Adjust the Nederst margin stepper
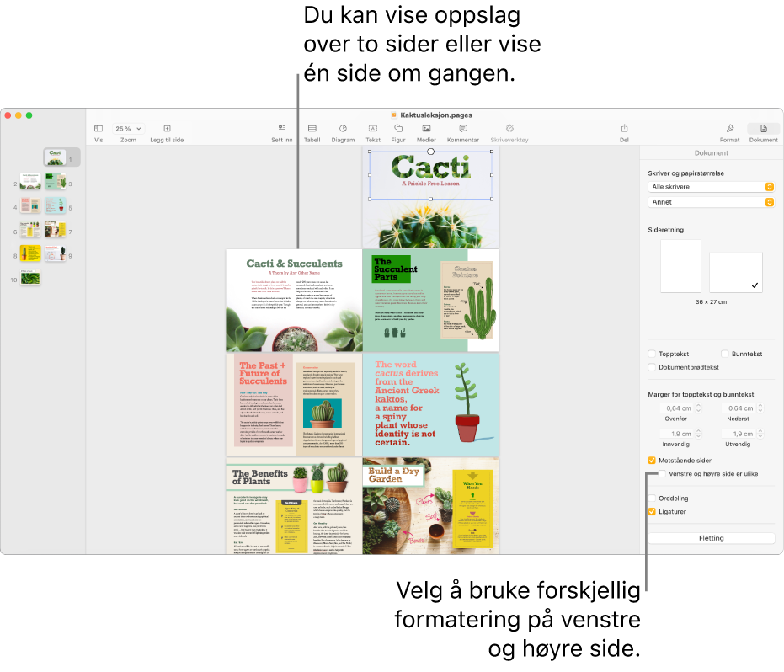This screenshot has height=672, width=784. pos(760,408)
